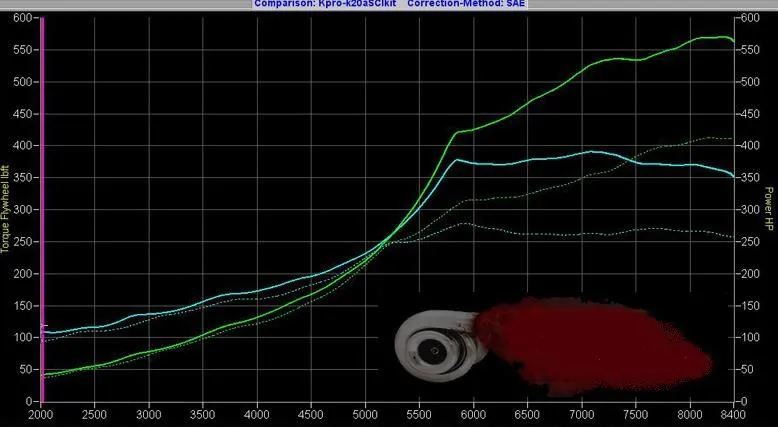Click the 350 value on the Power HP axis
The width and height of the screenshot is (778, 427).
[x=752, y=178]
